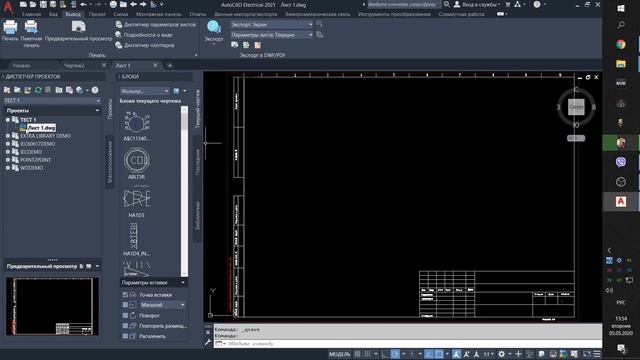Toggle grid display in status bar
Image resolution: width=640 pixels, height=360 pixels.
358,354
